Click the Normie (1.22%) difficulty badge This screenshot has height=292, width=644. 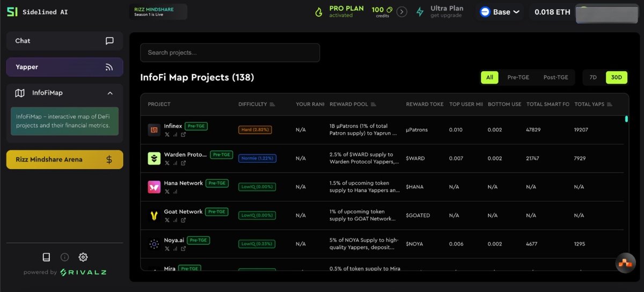(x=257, y=158)
